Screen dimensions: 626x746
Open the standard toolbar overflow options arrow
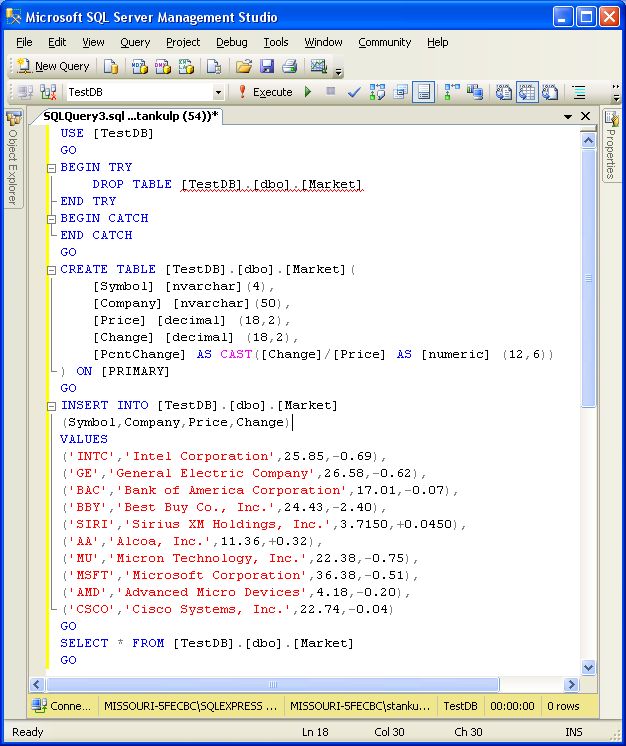tap(338, 71)
